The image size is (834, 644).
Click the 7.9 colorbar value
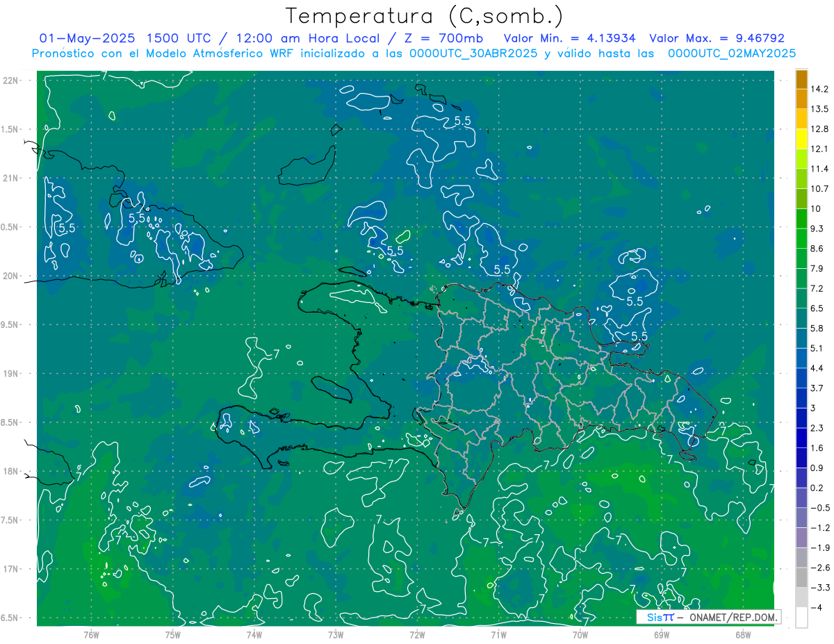pyautogui.click(x=817, y=269)
